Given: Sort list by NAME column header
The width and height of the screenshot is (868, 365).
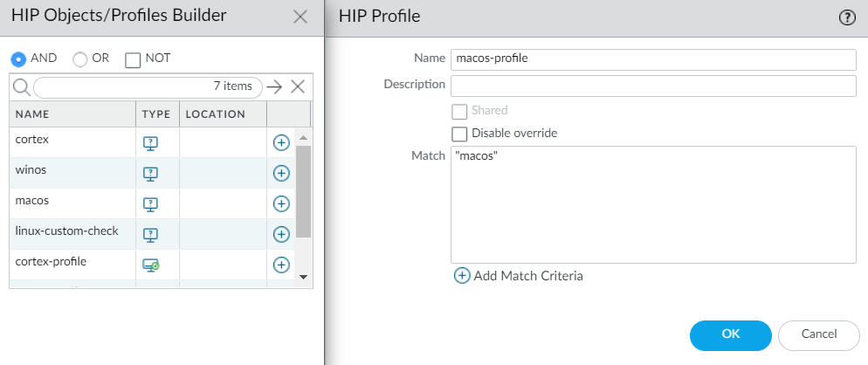Looking at the screenshot, I should click(x=33, y=114).
